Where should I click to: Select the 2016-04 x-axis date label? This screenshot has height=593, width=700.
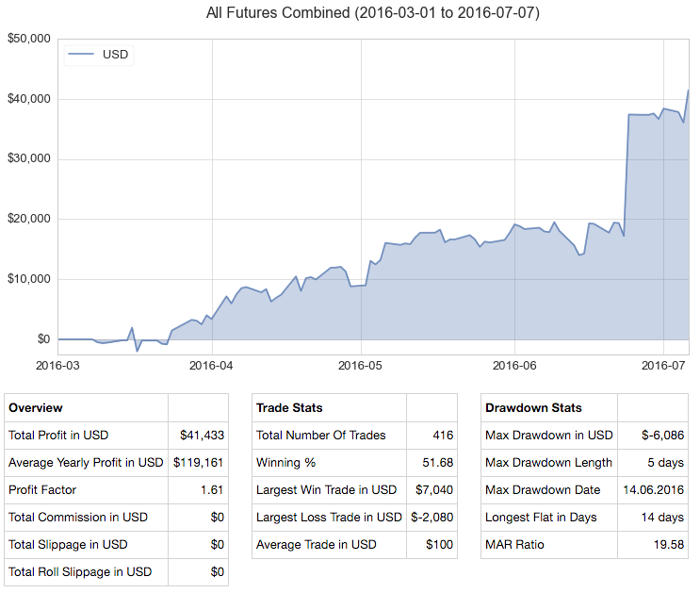click(212, 364)
